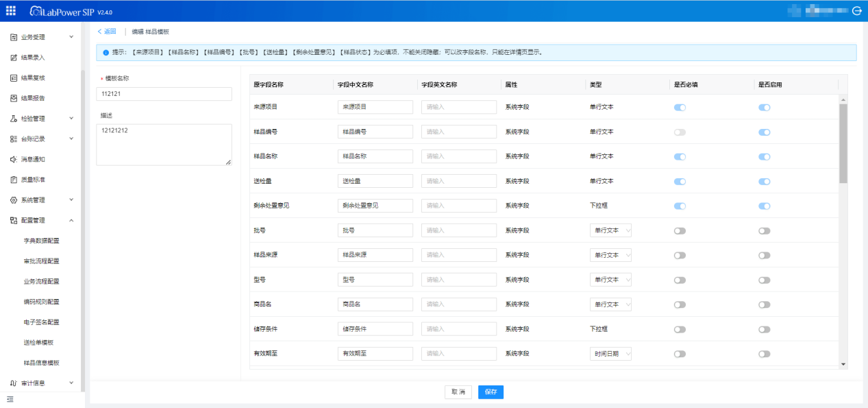
Task: Click the 结果录入 sidebar icon
Action: point(14,58)
